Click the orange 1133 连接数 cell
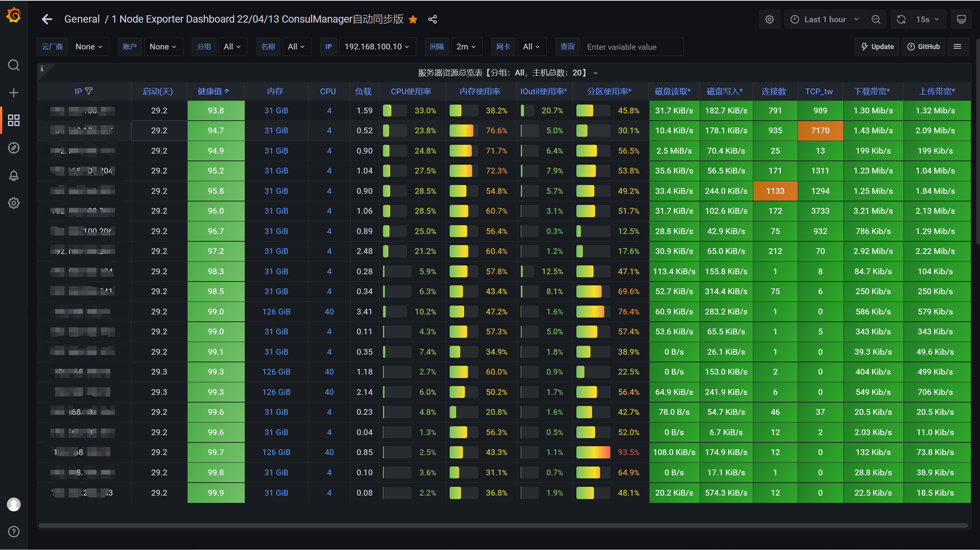The image size is (980, 550). pos(775,191)
